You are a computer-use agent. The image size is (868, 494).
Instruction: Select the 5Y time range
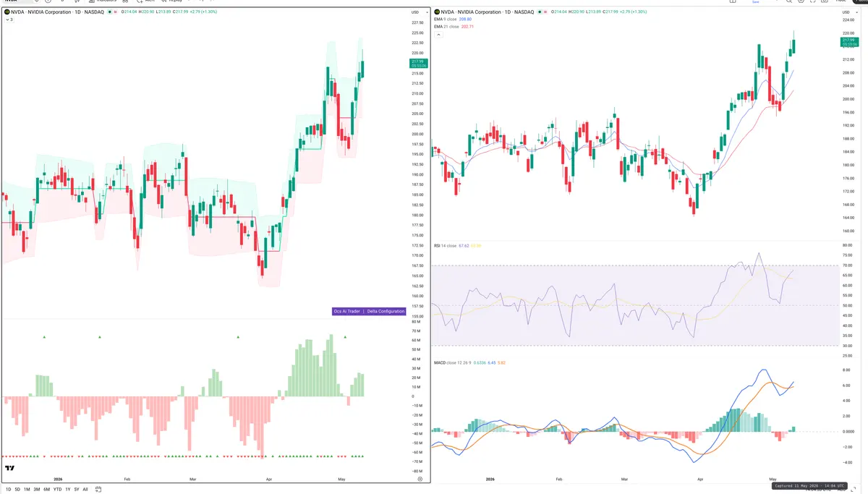(x=77, y=490)
